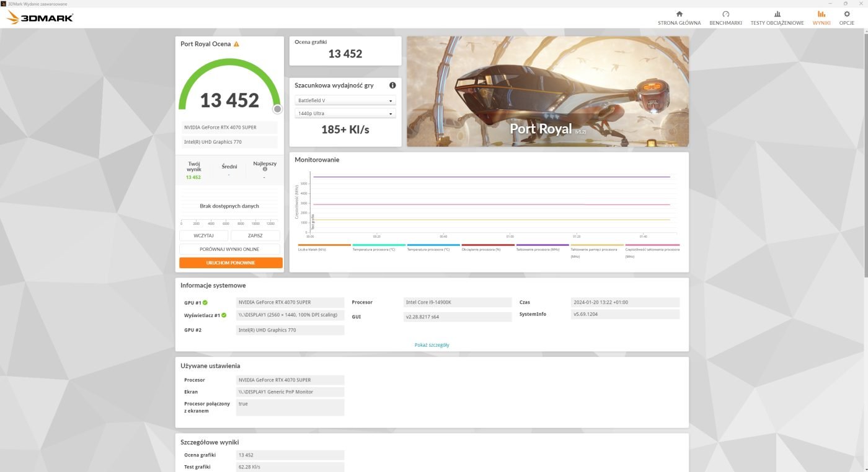
Task: Click the 3DMark app icon in the title bar
Action: point(3,3)
